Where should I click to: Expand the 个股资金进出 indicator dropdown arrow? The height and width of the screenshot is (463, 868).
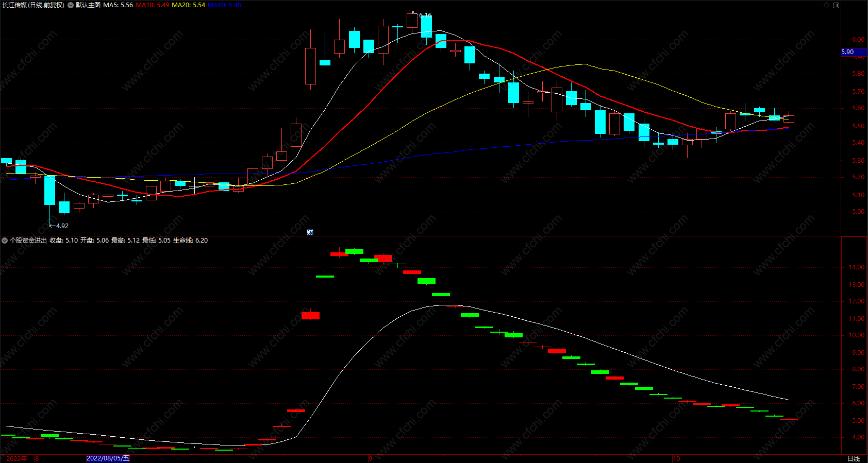click(x=5, y=241)
